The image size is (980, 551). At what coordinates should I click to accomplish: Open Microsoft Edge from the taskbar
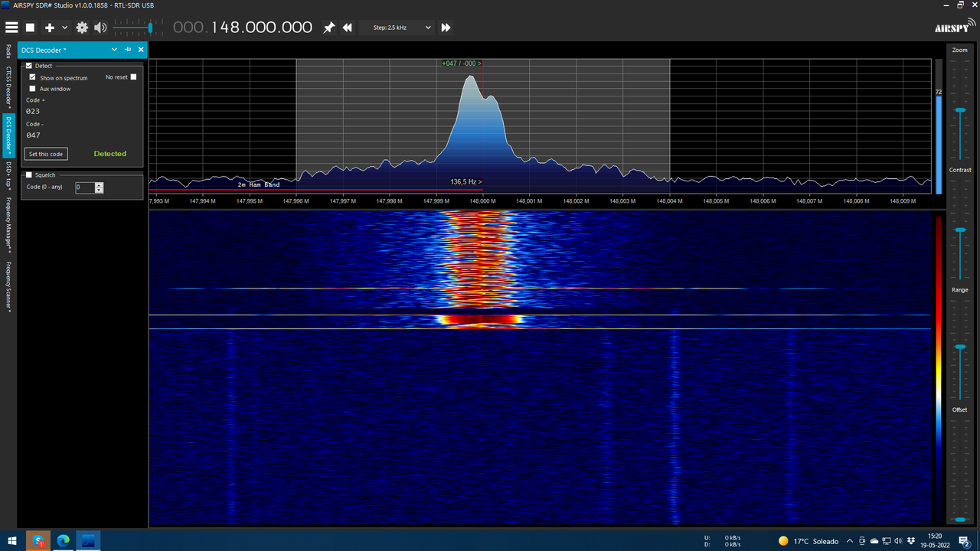click(64, 540)
